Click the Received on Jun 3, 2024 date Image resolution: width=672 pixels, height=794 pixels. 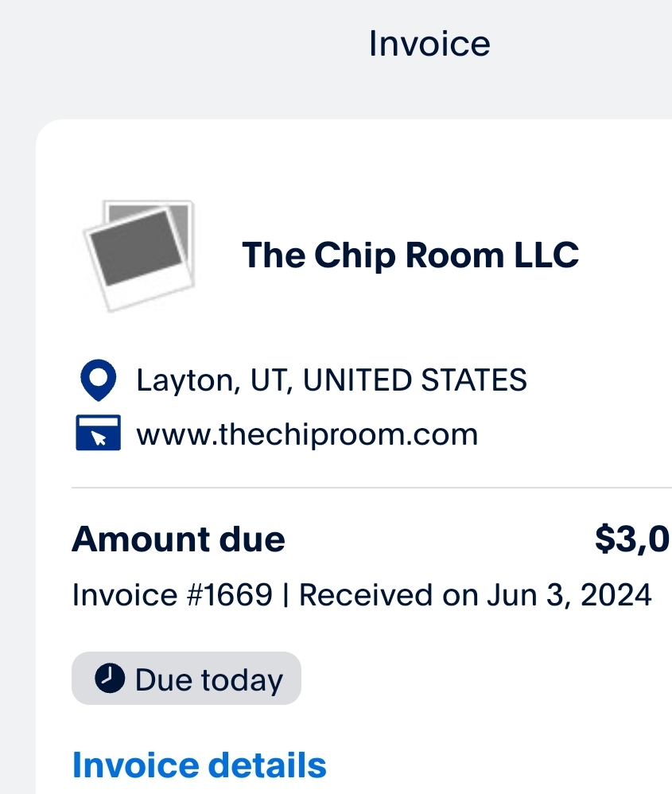pos(475,594)
